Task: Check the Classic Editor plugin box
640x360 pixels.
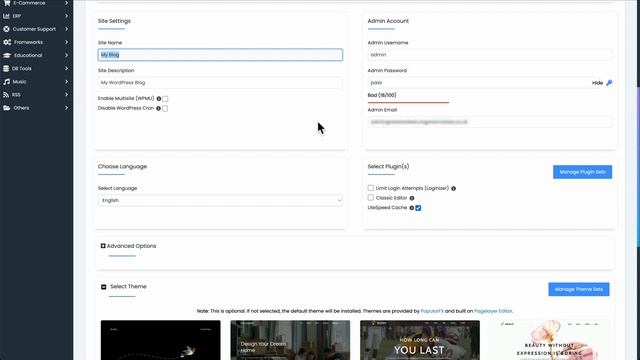Action: pos(371,198)
